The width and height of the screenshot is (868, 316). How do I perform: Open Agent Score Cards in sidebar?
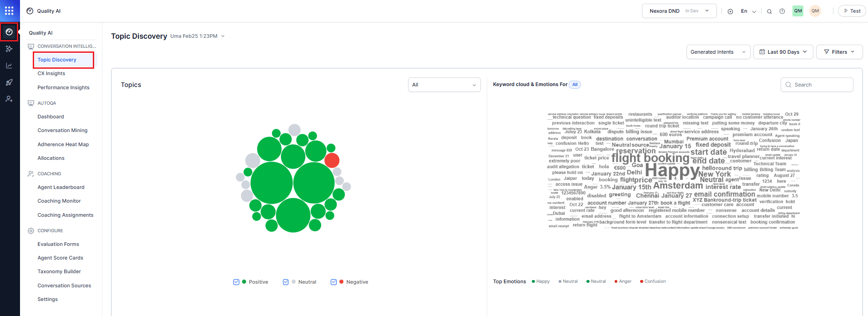[x=61, y=258]
